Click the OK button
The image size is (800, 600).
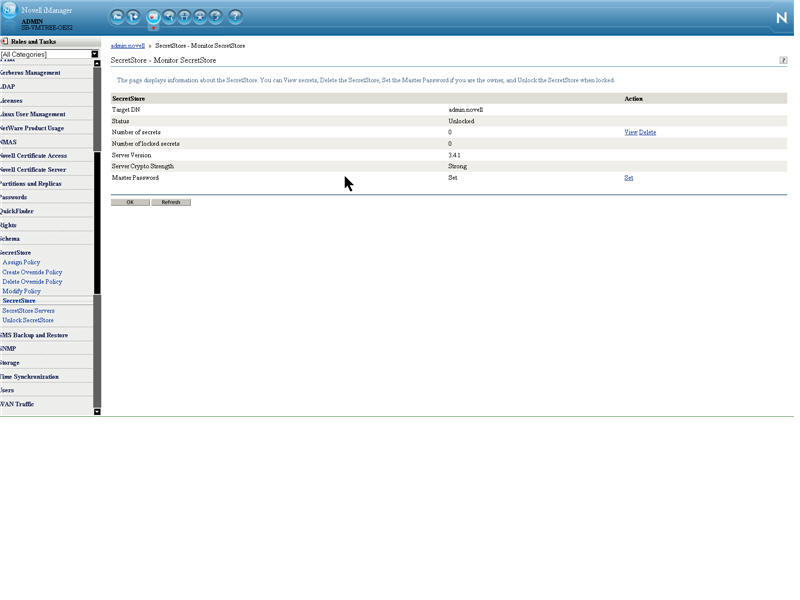pyautogui.click(x=130, y=203)
